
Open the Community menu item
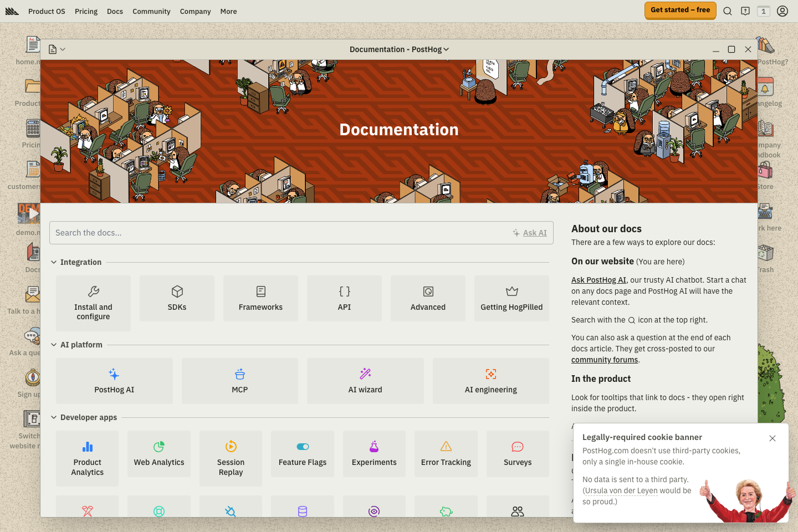[151, 11]
